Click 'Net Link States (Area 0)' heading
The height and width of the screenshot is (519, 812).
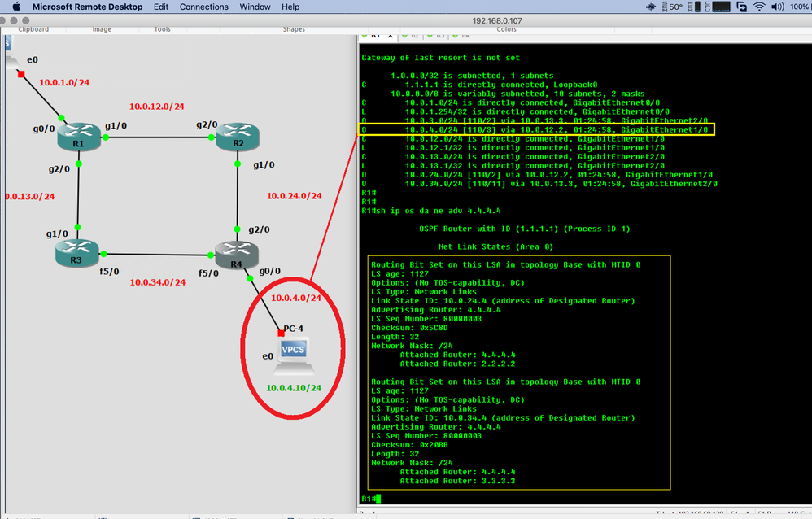pos(495,246)
